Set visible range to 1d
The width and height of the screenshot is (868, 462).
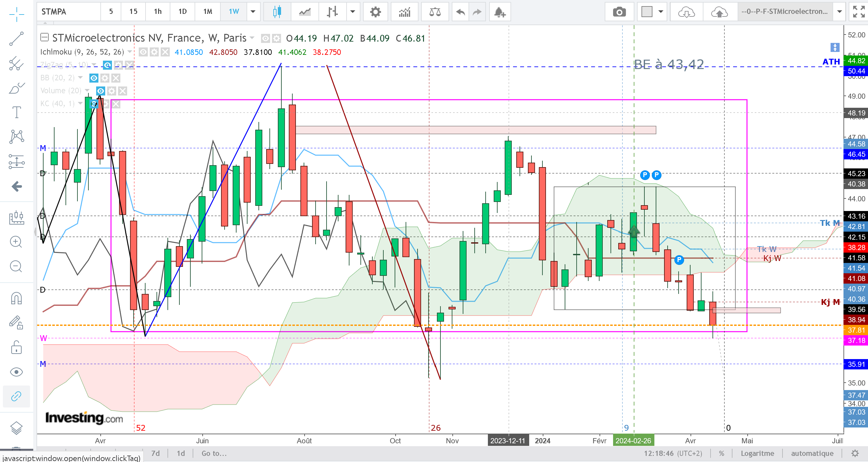(x=181, y=453)
